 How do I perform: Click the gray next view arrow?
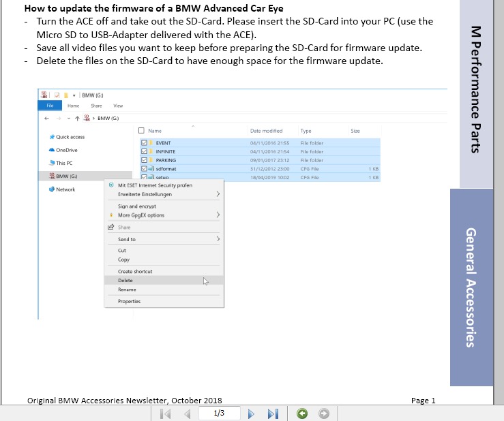[324, 414]
